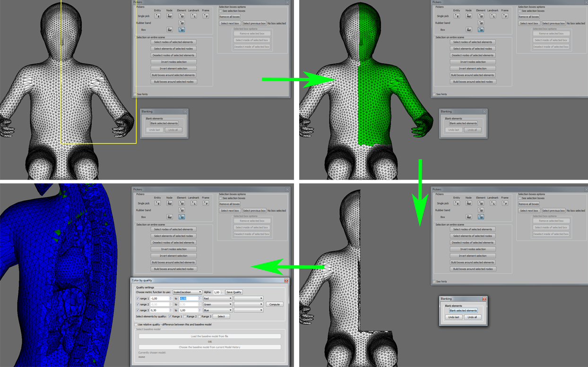This screenshot has height=367, width=588.
Task: Check See selection boxes in blue-model screenshot
Action: (220, 198)
